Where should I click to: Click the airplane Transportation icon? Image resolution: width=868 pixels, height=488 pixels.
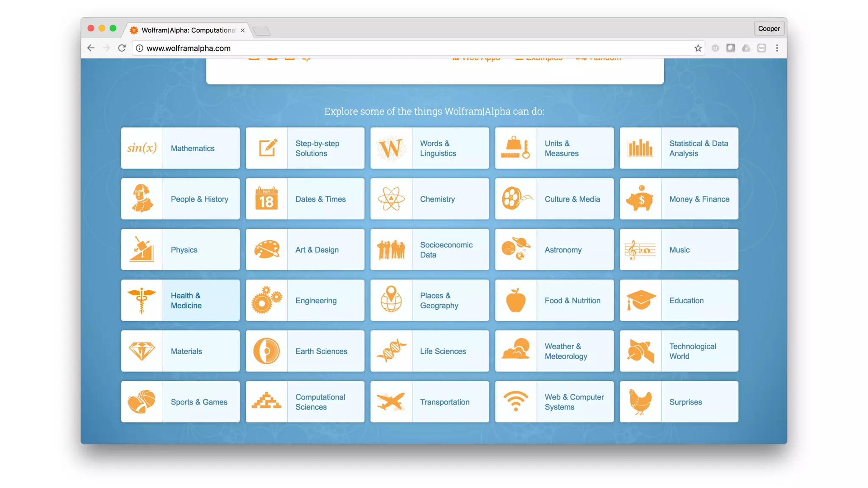coord(391,402)
